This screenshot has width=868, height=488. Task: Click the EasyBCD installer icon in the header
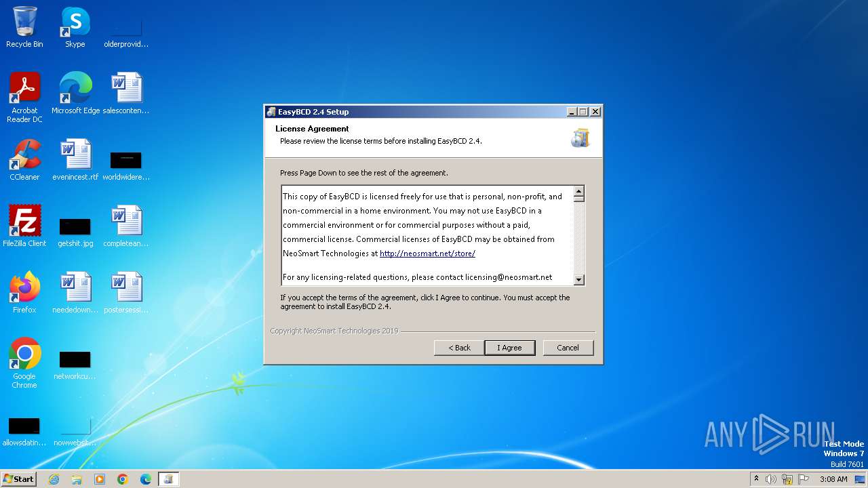coord(580,138)
